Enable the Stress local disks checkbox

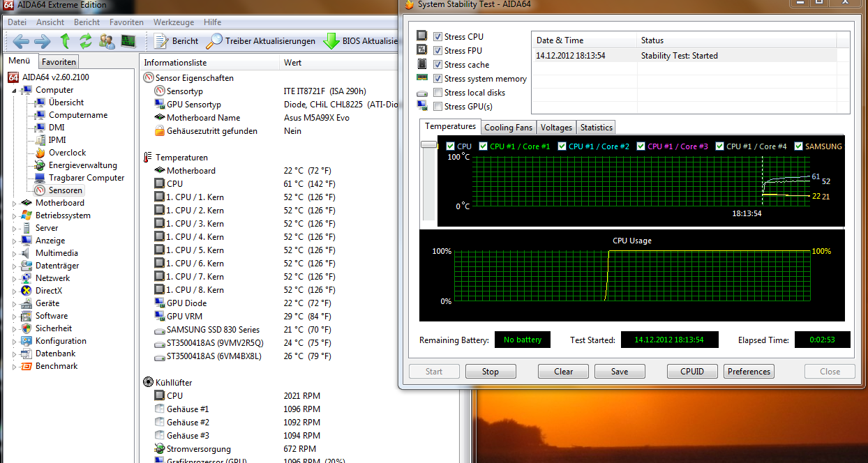437,93
